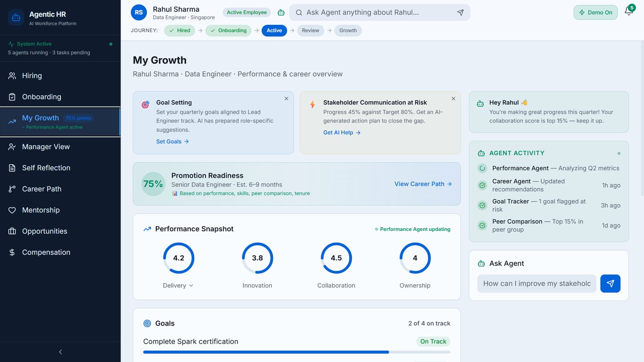
Task: Open the Hiring section
Action: coord(60,76)
